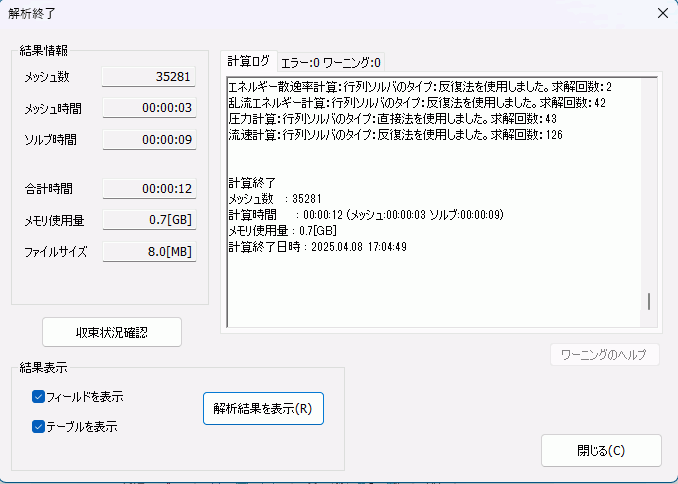This screenshot has height=484, width=678.
Task: Toggle the テーブルを表示 checkbox
Action: pos(39,426)
